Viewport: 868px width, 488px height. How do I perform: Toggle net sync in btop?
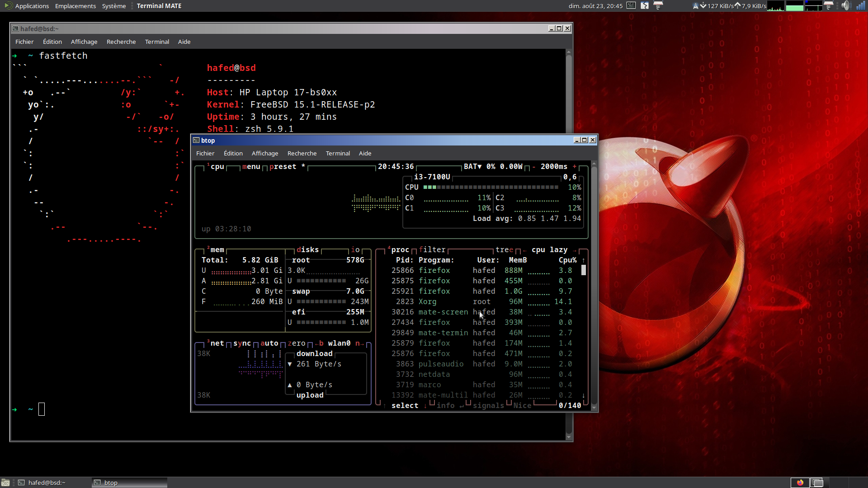coord(242,343)
